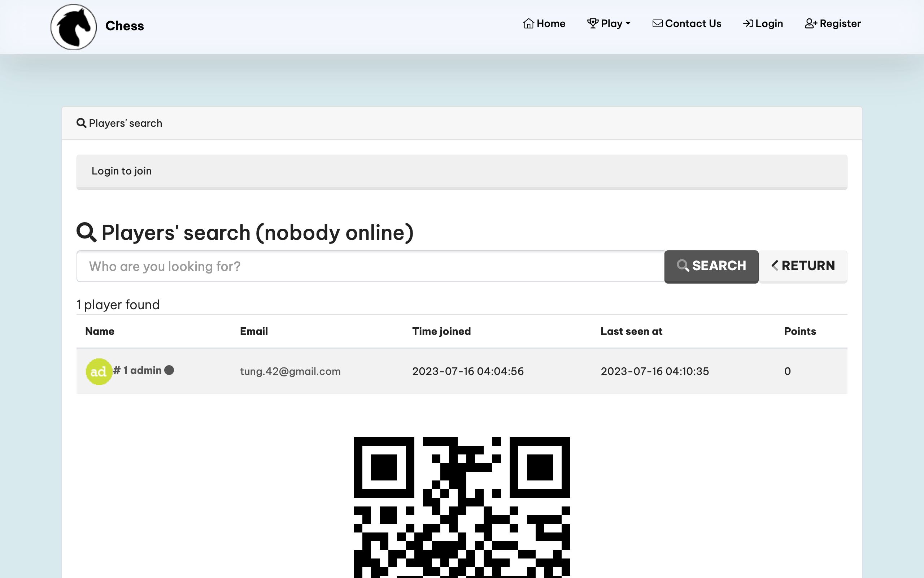Click the Home house icon
Viewport: 924px width, 578px height.
[x=528, y=24]
